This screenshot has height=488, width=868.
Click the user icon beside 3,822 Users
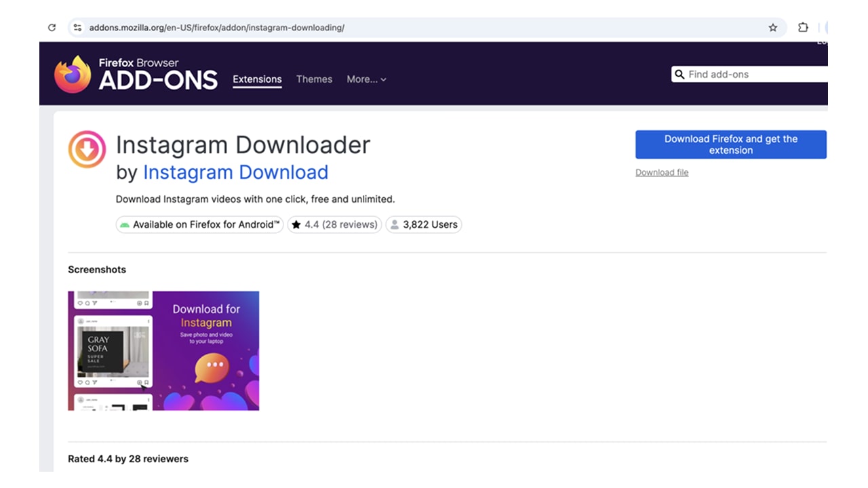click(x=395, y=224)
